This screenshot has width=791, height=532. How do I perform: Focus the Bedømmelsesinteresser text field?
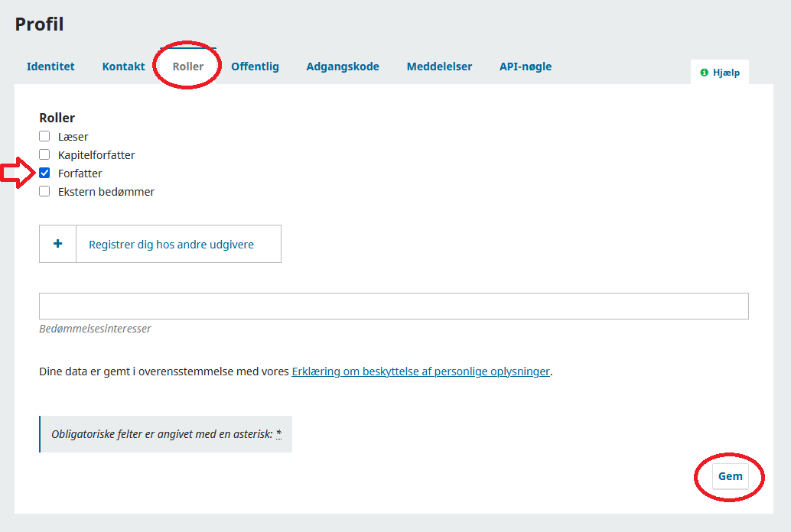click(393, 306)
